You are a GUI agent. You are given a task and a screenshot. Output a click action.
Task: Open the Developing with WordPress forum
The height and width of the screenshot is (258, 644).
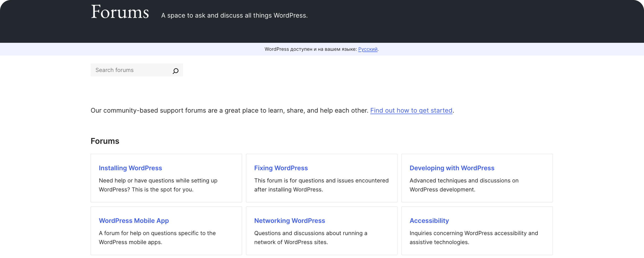452,168
